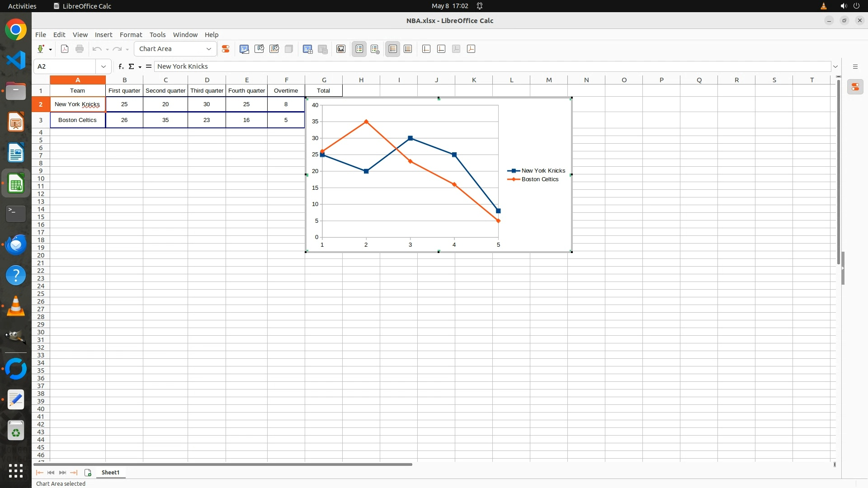Image resolution: width=868 pixels, height=488 pixels.
Task: Select the Sheet1 tab
Action: coord(110,472)
